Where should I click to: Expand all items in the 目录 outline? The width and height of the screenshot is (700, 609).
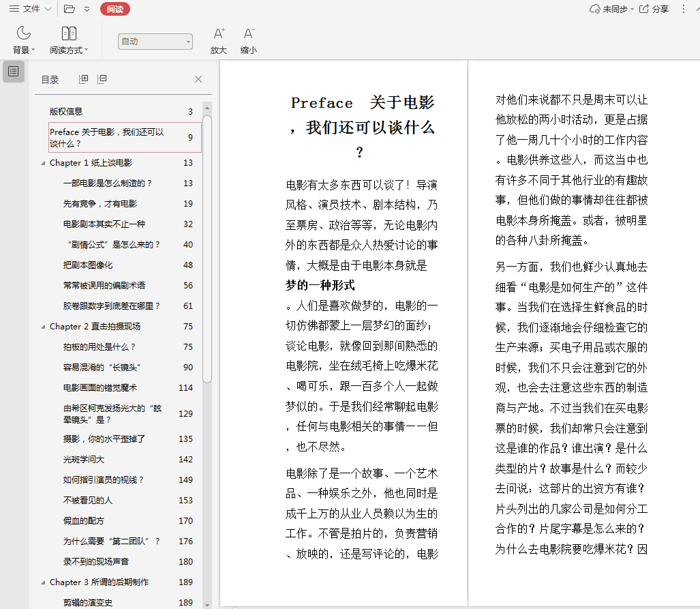[x=84, y=79]
